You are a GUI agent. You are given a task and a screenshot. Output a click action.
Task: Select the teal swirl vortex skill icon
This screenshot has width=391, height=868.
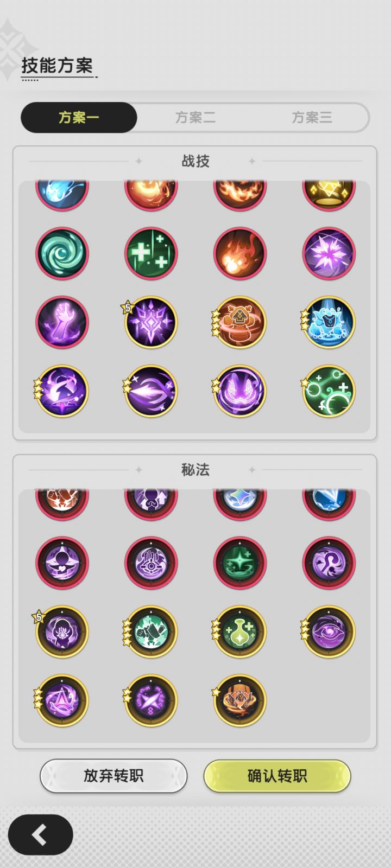pos(62,253)
